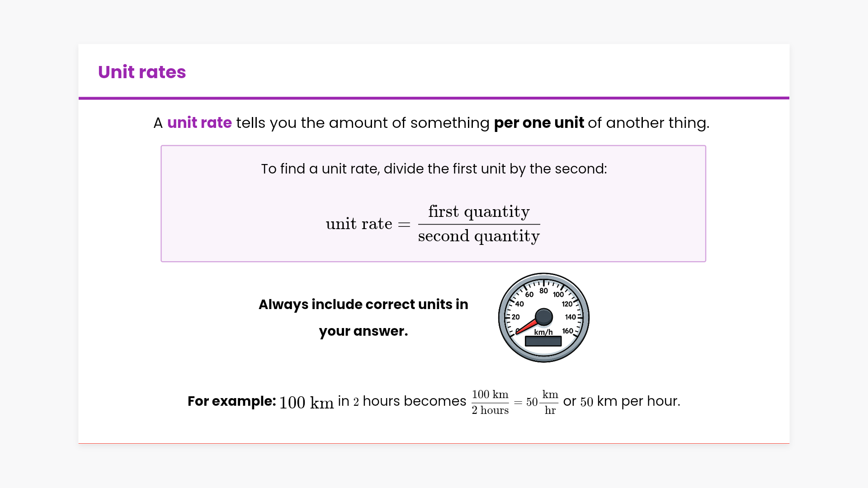Click "first quantity" in the formula numerator
This screenshot has height=488, width=868.
tap(479, 211)
